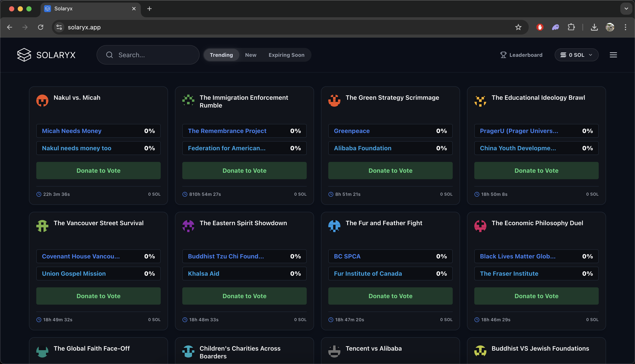This screenshot has height=364, width=635.
Task: Click the Nakul vs. Micah avatar icon
Action: click(x=42, y=101)
